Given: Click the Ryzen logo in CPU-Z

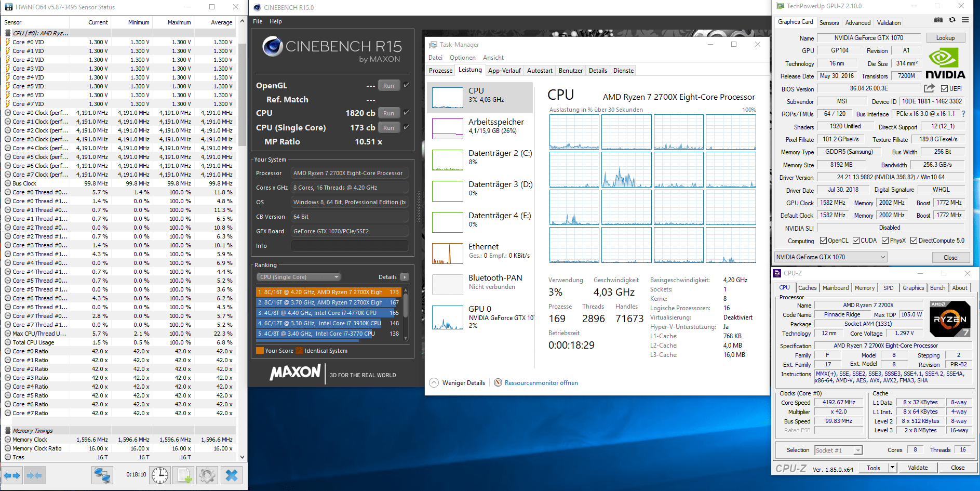Looking at the screenshot, I should coord(950,319).
